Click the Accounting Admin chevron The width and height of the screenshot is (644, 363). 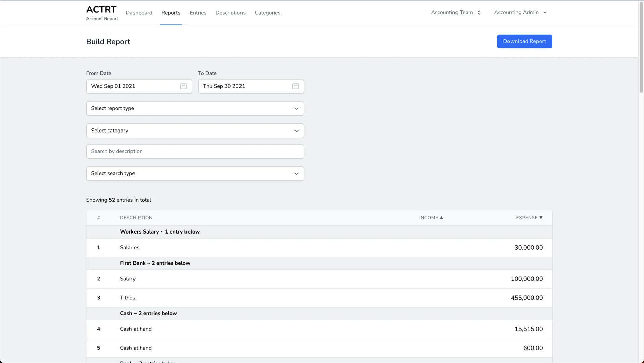545,13
